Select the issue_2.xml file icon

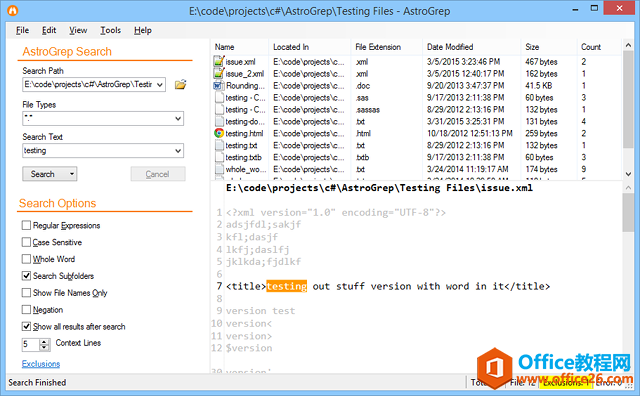pos(219,73)
